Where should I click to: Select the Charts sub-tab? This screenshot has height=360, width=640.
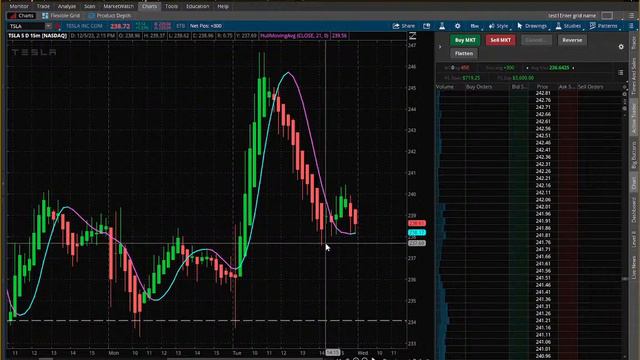(22, 16)
